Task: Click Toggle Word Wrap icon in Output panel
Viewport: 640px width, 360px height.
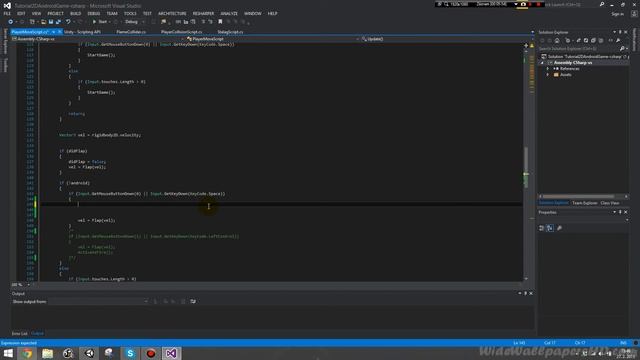Action: point(193,302)
